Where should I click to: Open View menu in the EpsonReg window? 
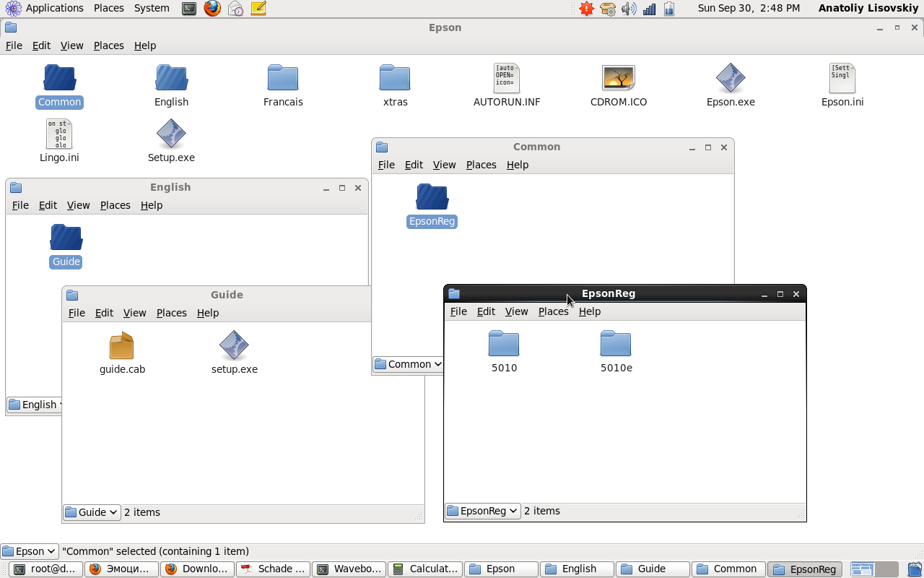coord(516,311)
